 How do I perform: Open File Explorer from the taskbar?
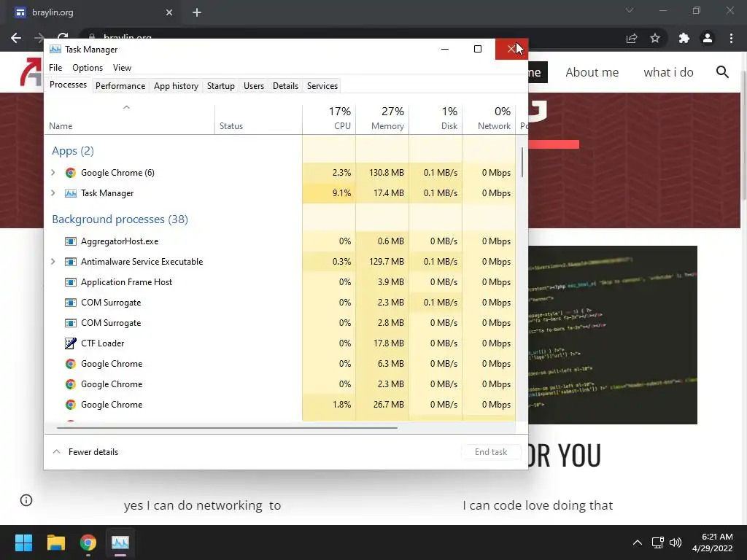click(55, 542)
